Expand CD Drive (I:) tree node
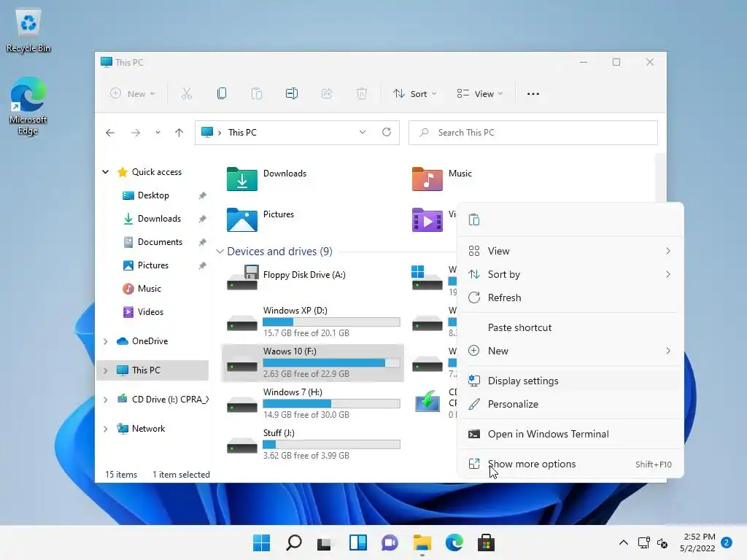This screenshot has height=560, width=747. pos(105,400)
